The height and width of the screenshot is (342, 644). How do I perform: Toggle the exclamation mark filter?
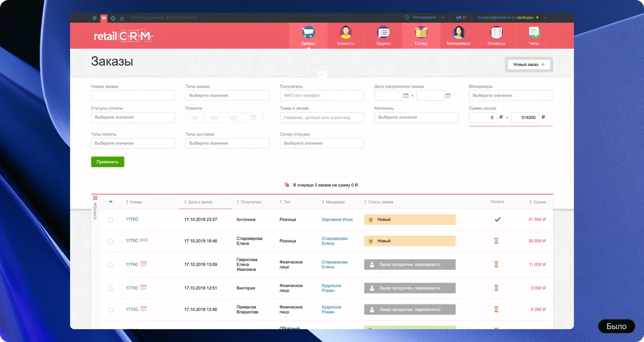pos(234,118)
